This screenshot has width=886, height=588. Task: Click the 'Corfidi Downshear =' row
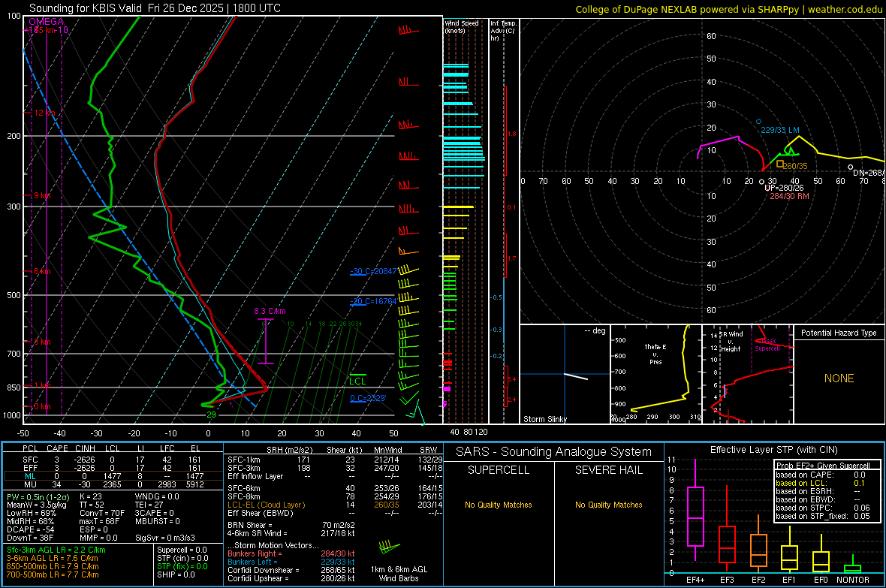pos(291,570)
